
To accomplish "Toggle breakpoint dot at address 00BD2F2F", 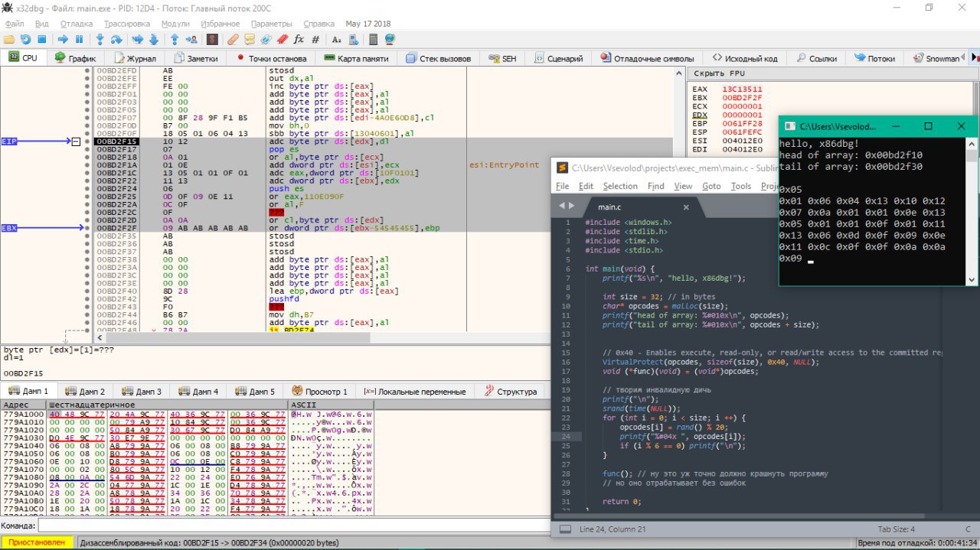I will tap(88, 228).
